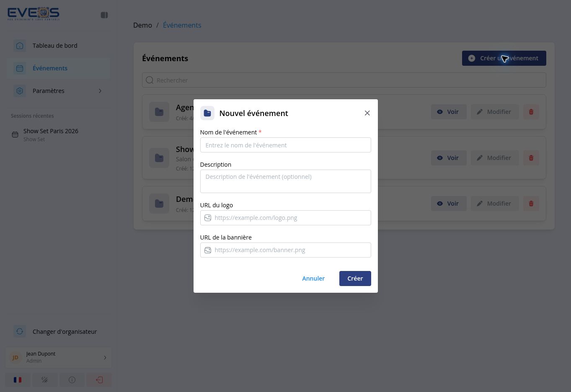
Task: Follow the Événements breadcrumb link
Action: 182,25
